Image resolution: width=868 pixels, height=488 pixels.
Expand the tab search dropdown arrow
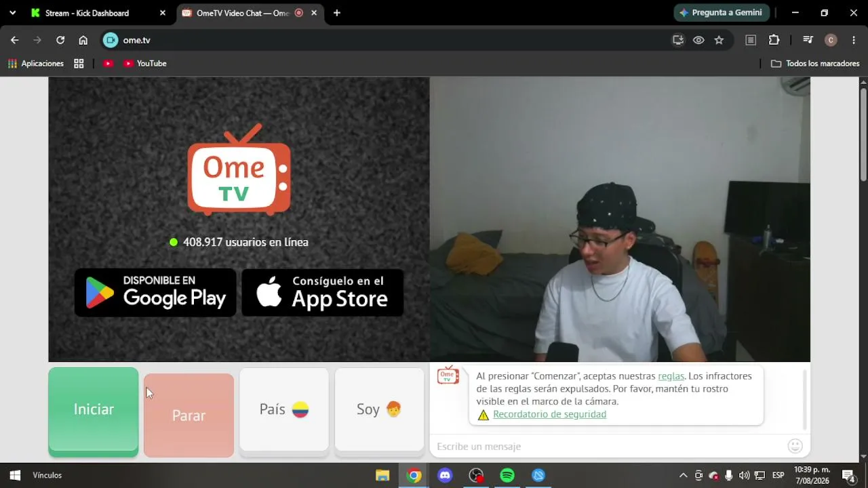point(12,13)
